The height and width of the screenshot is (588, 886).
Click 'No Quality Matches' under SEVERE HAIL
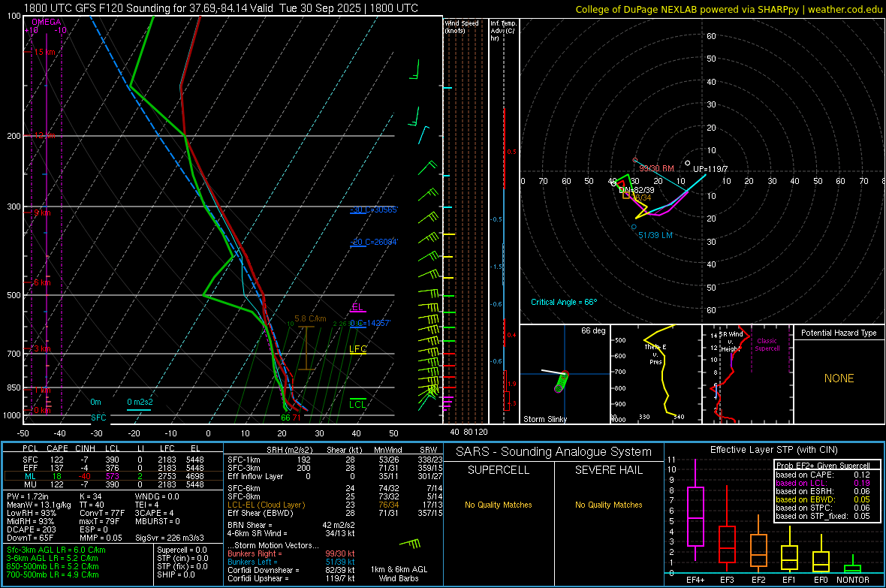pos(608,505)
